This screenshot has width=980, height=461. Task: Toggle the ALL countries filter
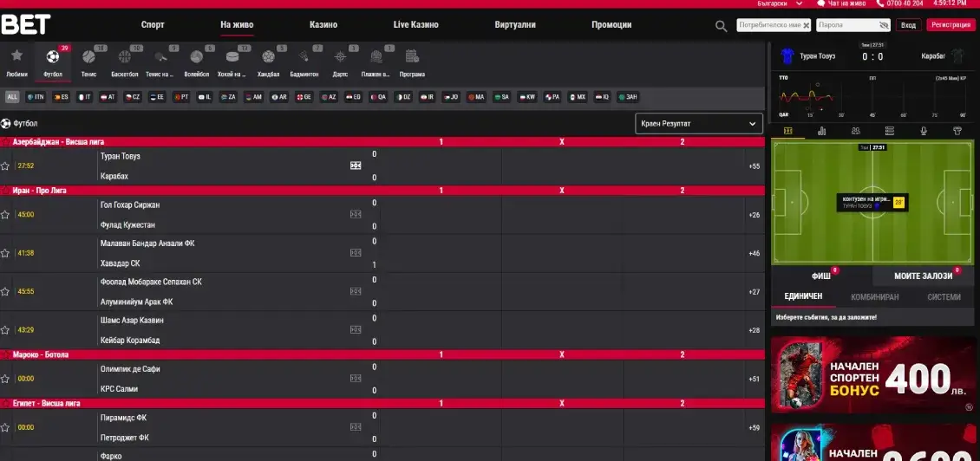click(x=12, y=97)
